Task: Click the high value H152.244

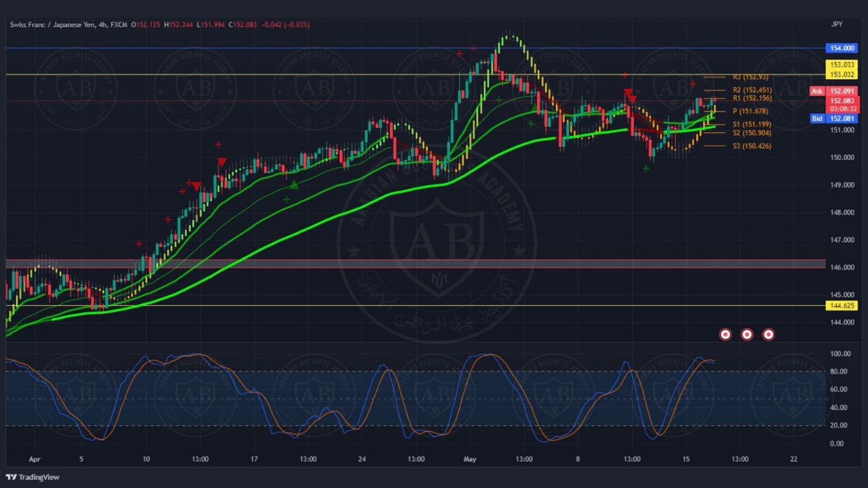Action: [178, 25]
